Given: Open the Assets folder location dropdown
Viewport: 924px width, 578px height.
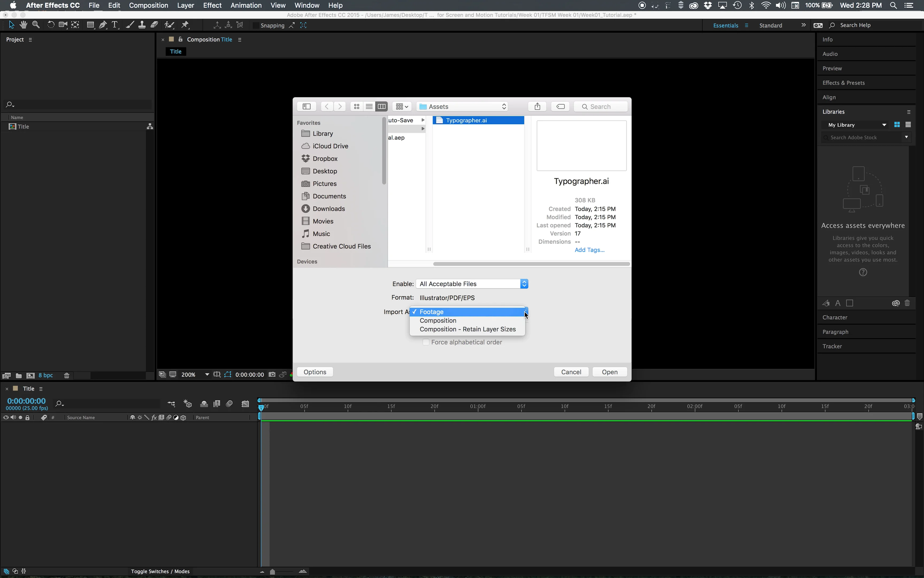Looking at the screenshot, I should 462,106.
